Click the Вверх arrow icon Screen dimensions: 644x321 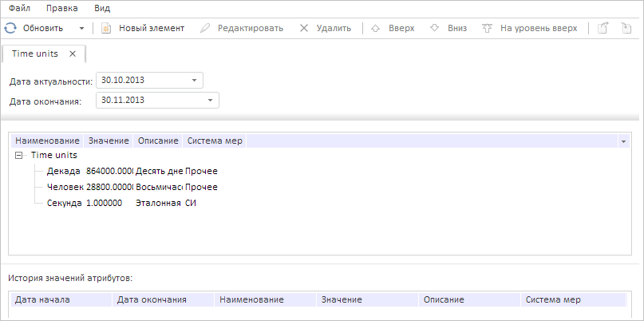[376, 28]
